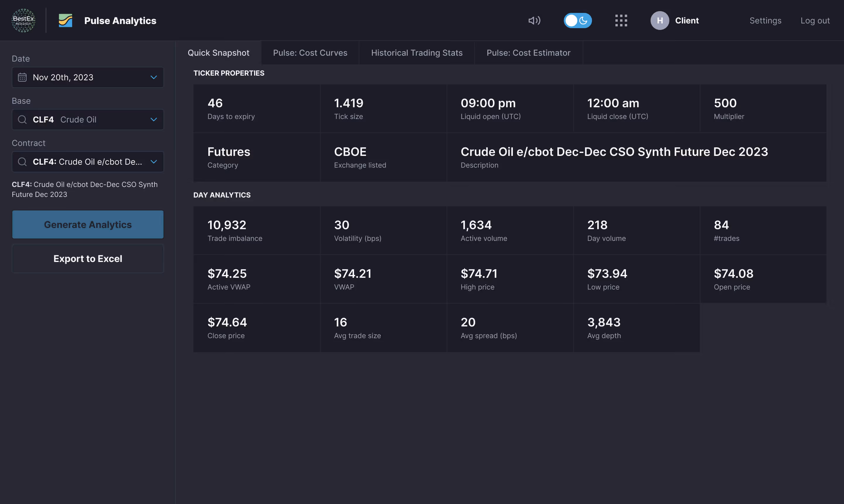Open the Pulse: Cost Curves tab
The image size is (844, 504).
click(x=310, y=53)
